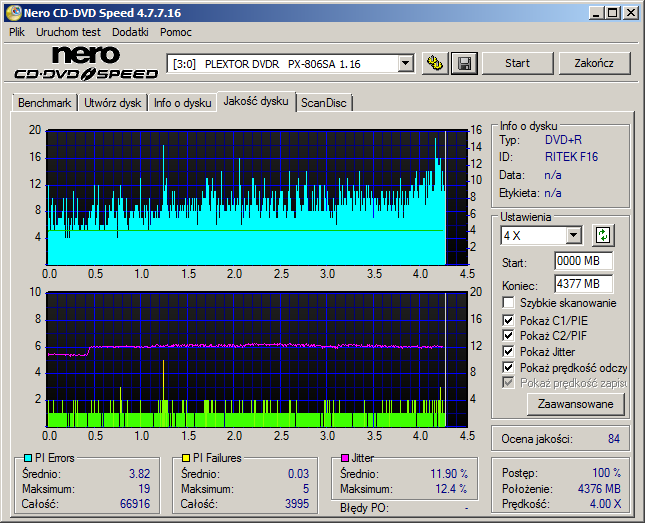Click the Koniec 4377 MB field
The image size is (645, 523).
[583, 284]
